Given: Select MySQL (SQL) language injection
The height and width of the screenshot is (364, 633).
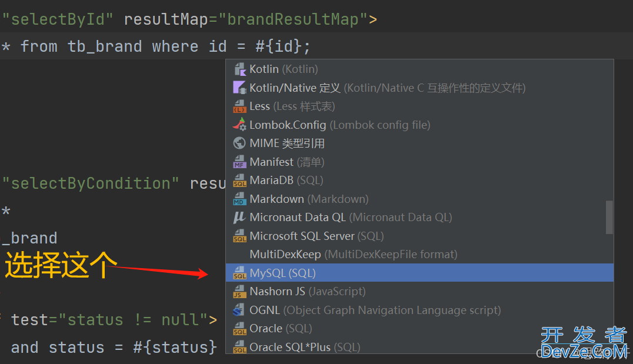Looking at the screenshot, I should point(420,273).
